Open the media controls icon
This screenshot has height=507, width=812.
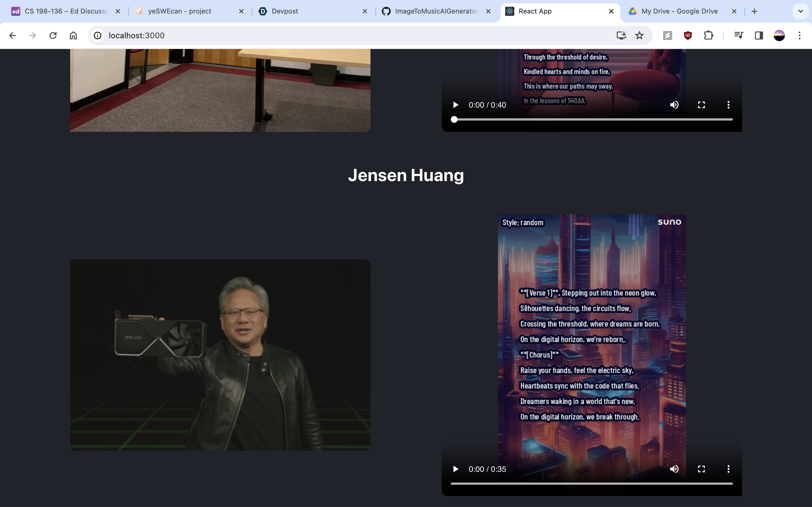tap(738, 35)
